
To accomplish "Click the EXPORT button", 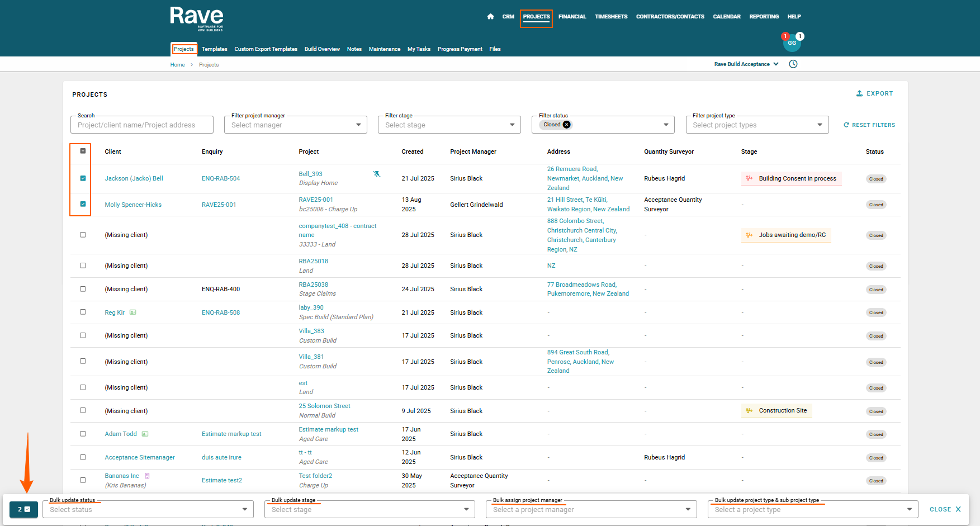I will [x=875, y=94].
